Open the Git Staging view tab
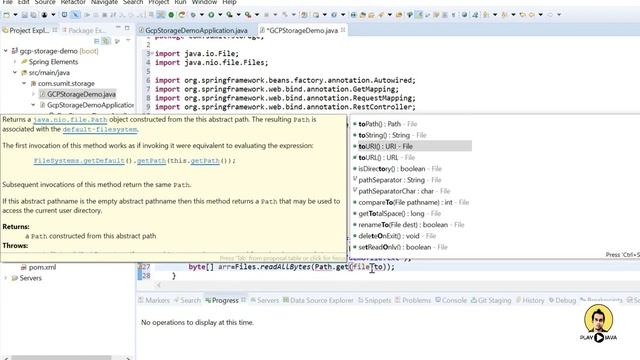Viewport: 640px width, 360px height. click(491, 300)
